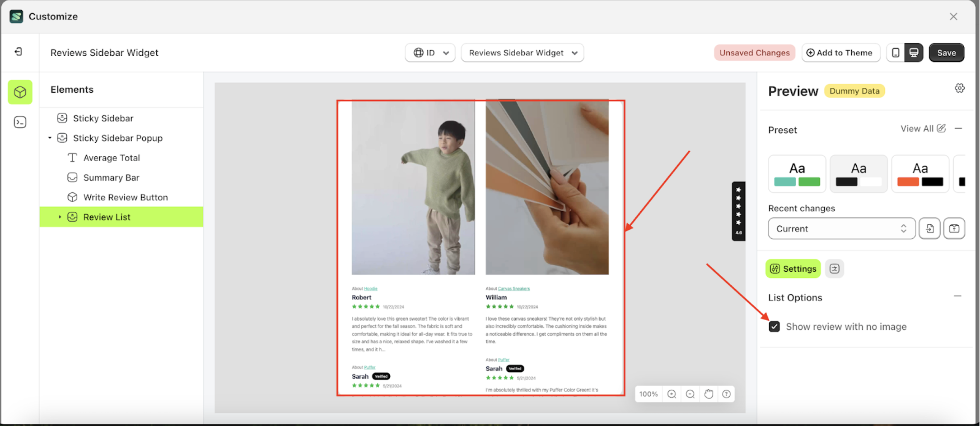Open the Elements cube panel icon
Image resolution: width=980 pixels, height=426 pixels.
(20, 92)
